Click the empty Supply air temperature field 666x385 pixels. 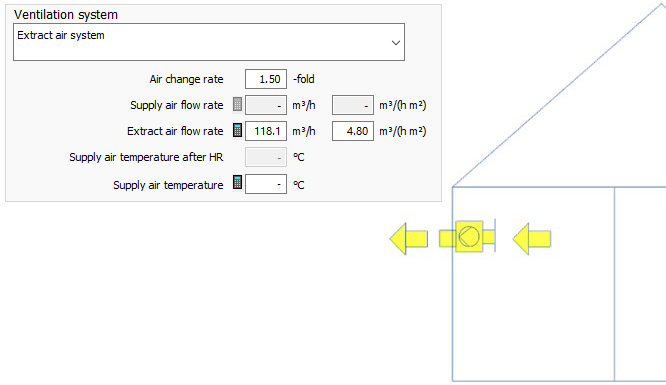pos(266,184)
